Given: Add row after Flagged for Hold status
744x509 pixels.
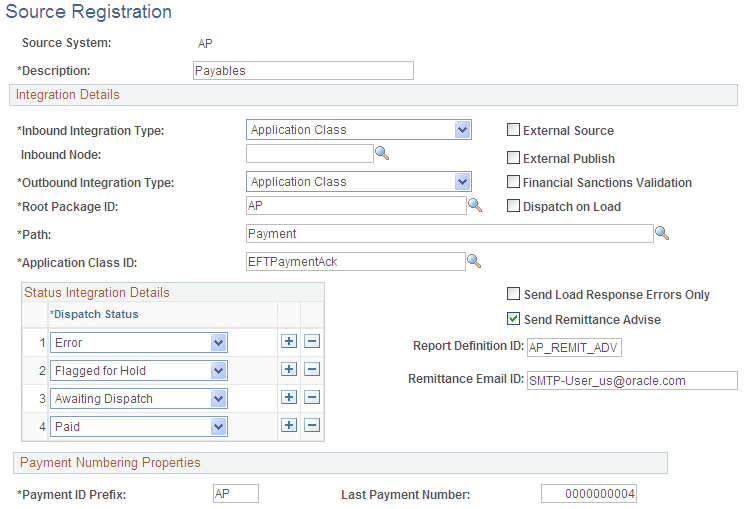Looking at the screenshot, I should [289, 369].
